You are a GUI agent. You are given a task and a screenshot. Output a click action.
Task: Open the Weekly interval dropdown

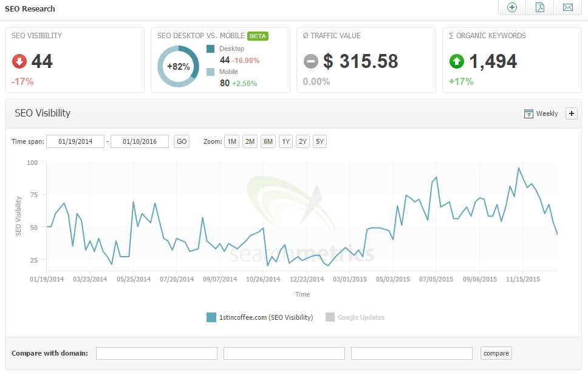(547, 113)
